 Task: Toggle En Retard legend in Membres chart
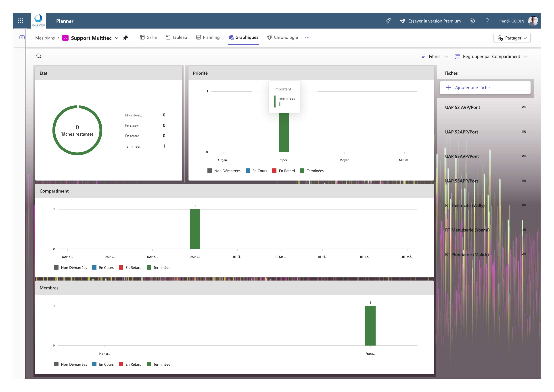pos(130,364)
